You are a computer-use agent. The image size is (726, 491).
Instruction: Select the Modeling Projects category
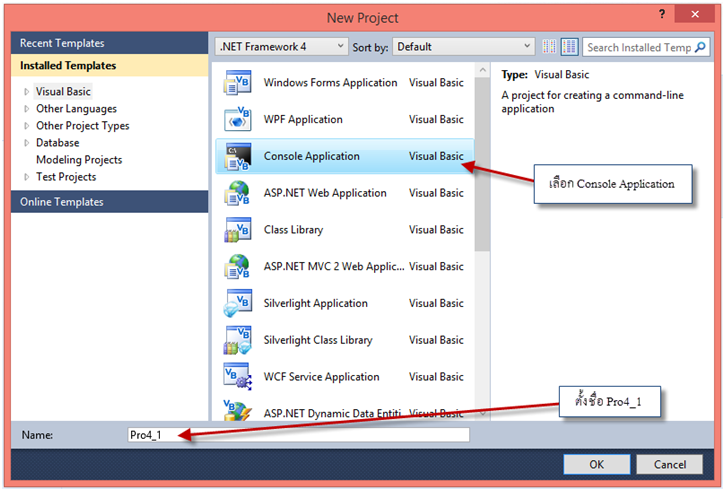click(79, 160)
